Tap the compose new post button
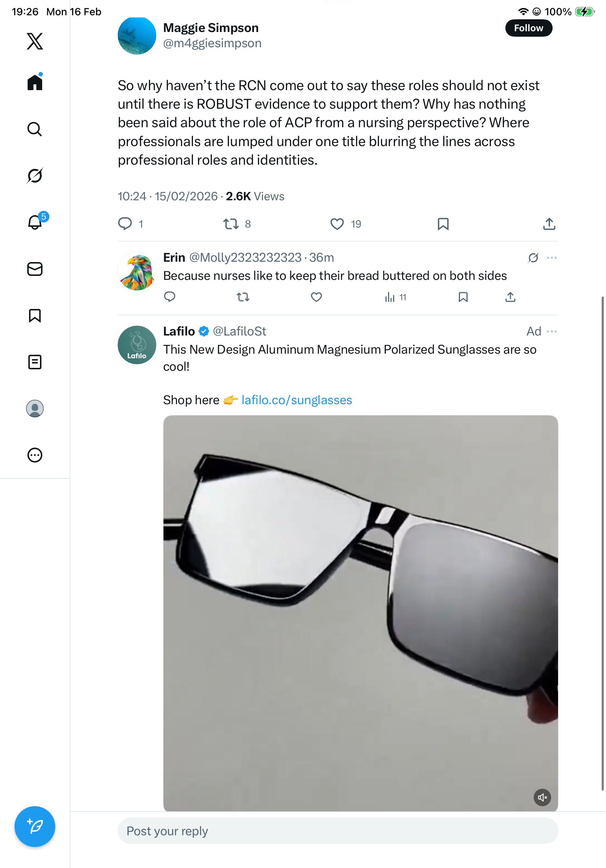 35,826
